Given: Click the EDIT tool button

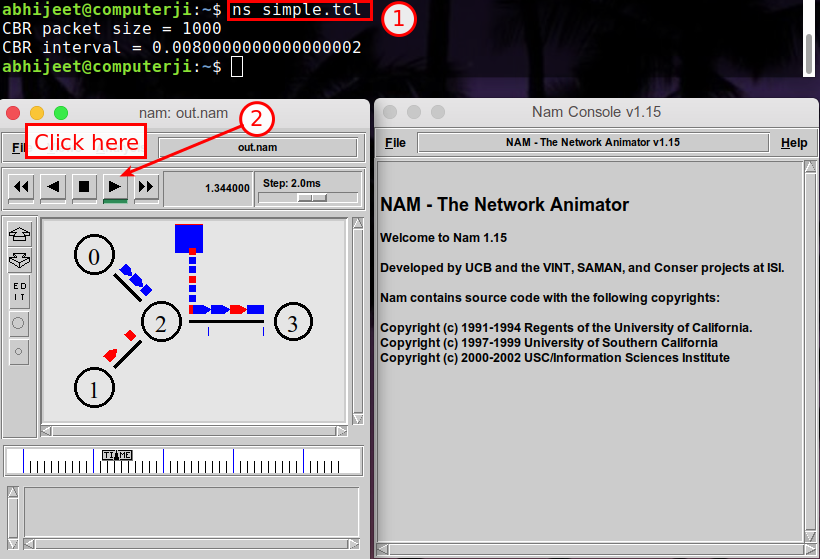Looking at the screenshot, I should click(19, 292).
